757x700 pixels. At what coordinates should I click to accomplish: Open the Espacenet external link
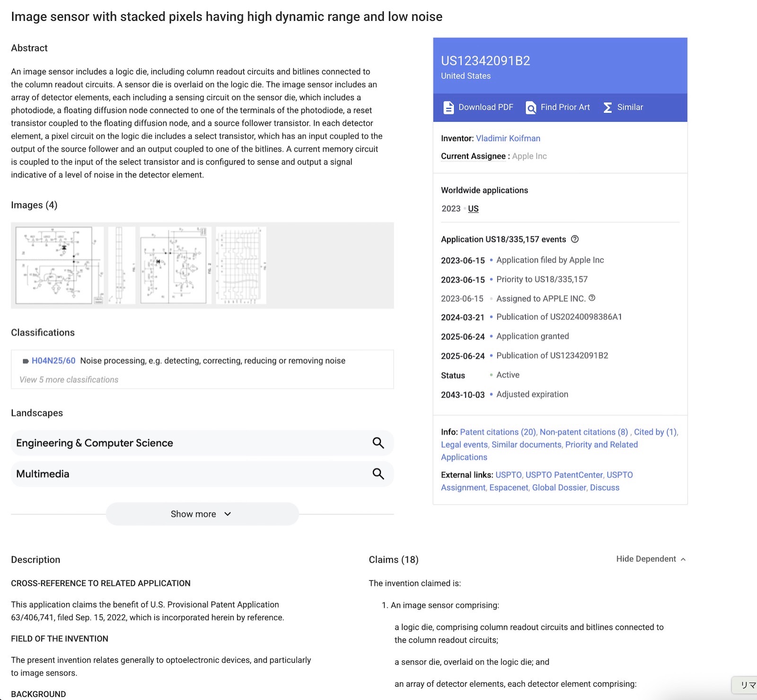coord(509,488)
